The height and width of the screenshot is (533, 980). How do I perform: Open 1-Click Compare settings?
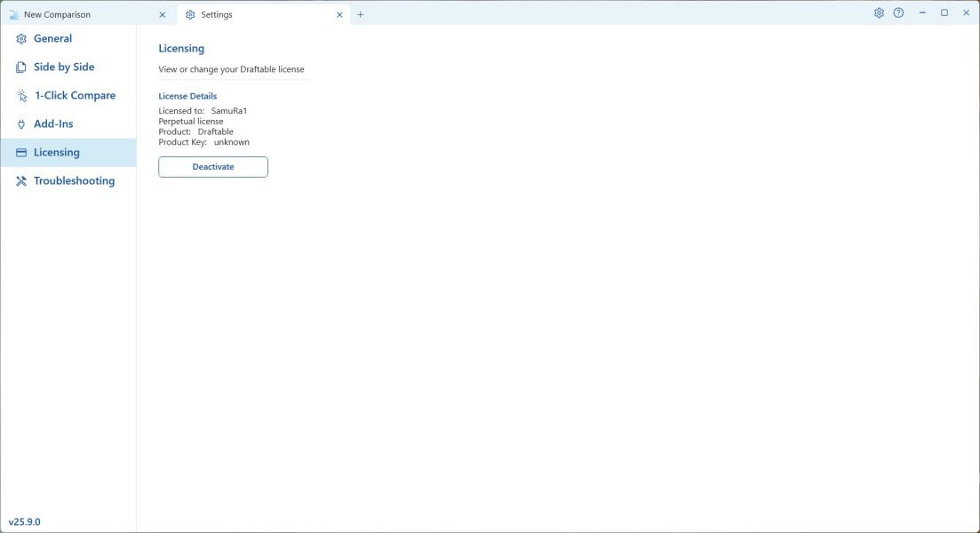tap(75, 96)
